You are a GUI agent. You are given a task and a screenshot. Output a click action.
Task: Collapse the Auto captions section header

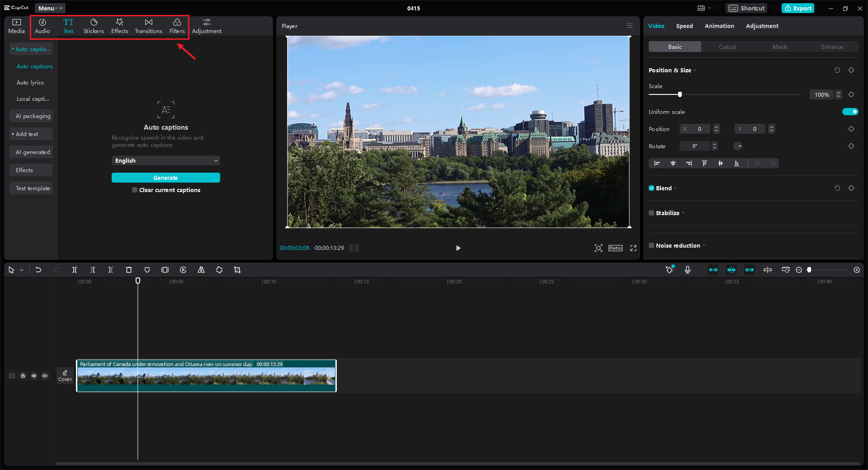[x=31, y=49]
